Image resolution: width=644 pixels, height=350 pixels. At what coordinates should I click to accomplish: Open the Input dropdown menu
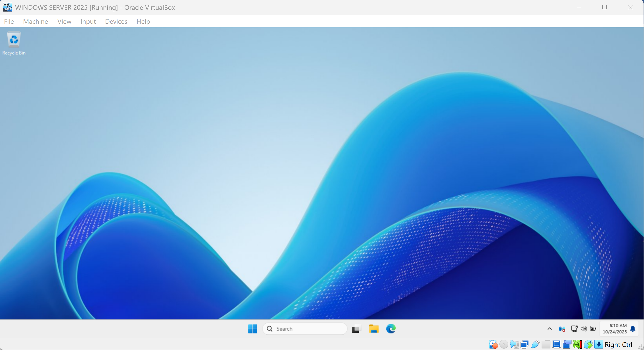[x=88, y=22]
